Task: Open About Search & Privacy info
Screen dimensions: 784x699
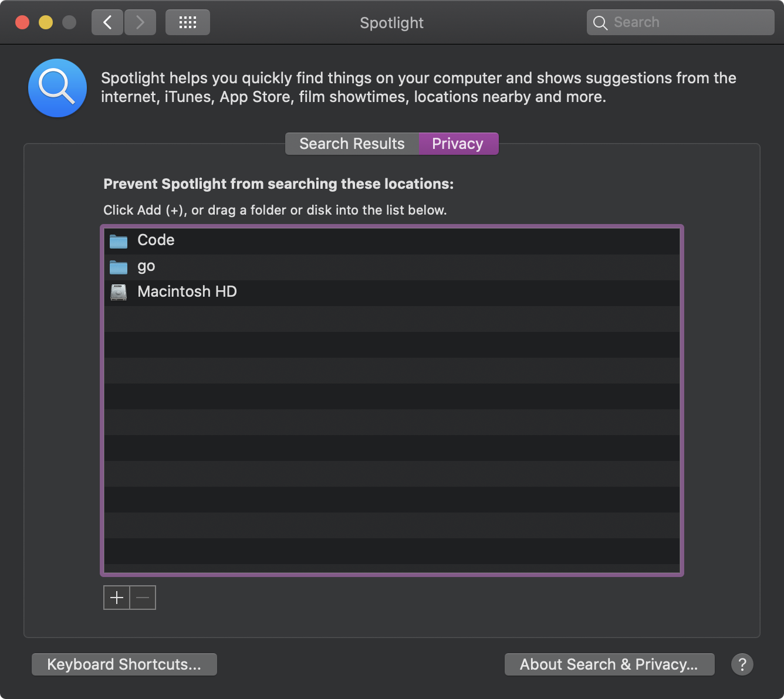Action: [610, 664]
